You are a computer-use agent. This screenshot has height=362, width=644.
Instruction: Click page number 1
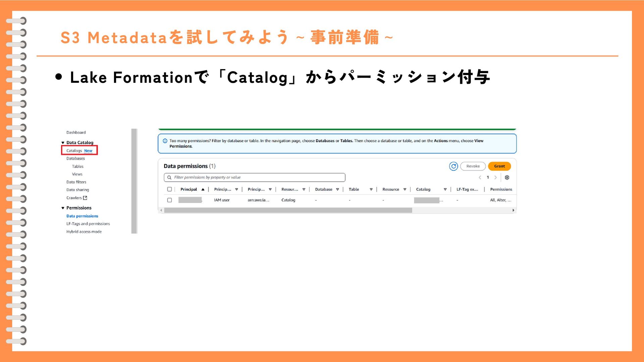(x=488, y=177)
